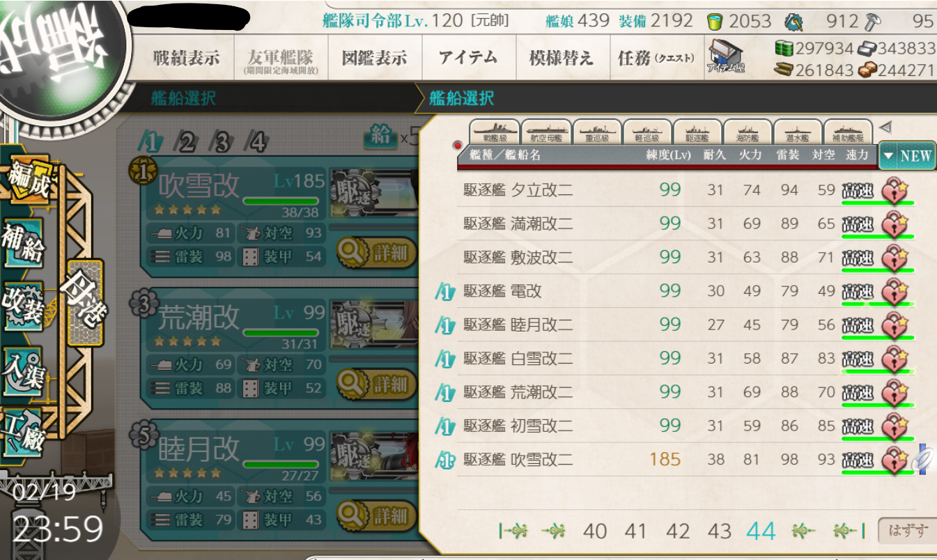Return to 母港 home port button
Viewport: 937px width, 560px height.
(x=85, y=302)
